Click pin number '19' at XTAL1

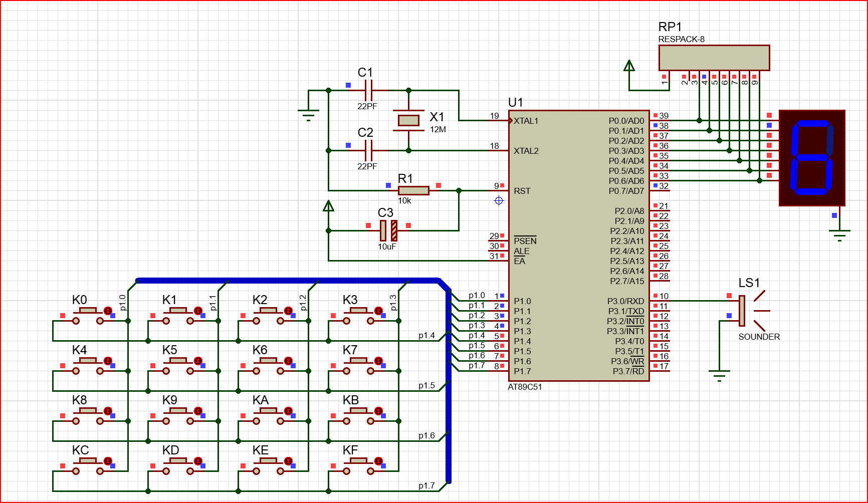(x=494, y=116)
